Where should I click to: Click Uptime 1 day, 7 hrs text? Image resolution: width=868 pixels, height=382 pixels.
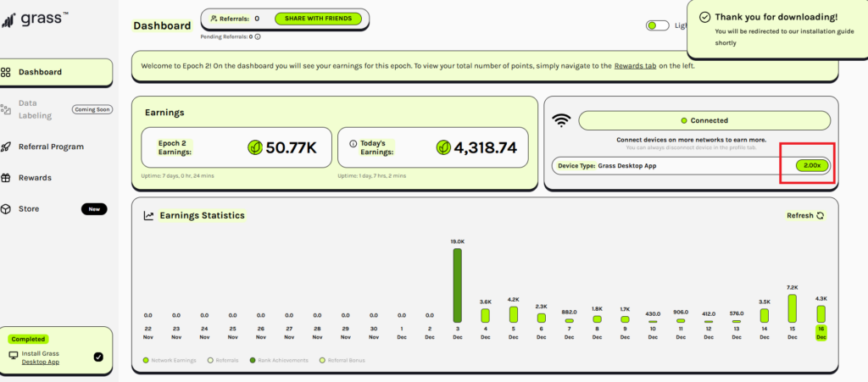point(371,176)
